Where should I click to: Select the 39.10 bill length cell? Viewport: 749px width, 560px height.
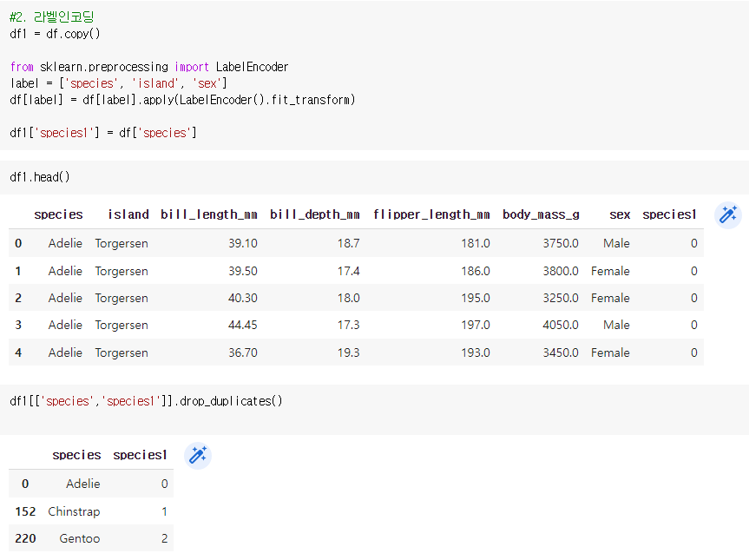click(x=243, y=243)
